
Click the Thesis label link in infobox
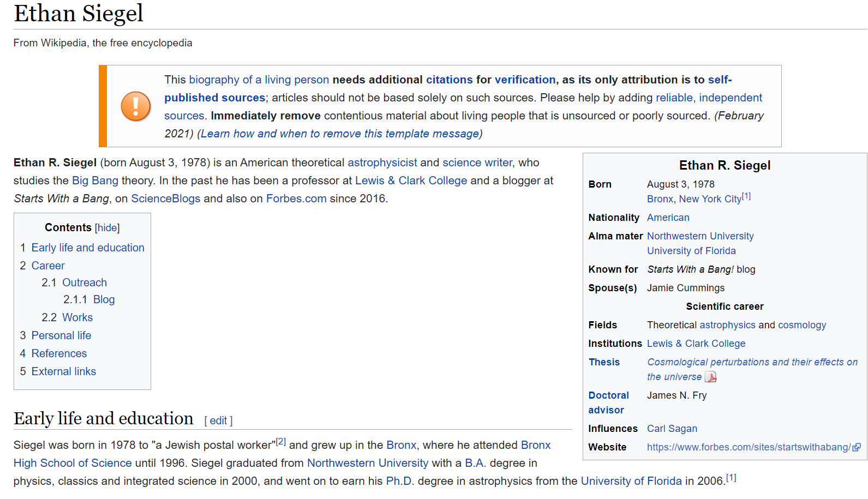point(604,362)
